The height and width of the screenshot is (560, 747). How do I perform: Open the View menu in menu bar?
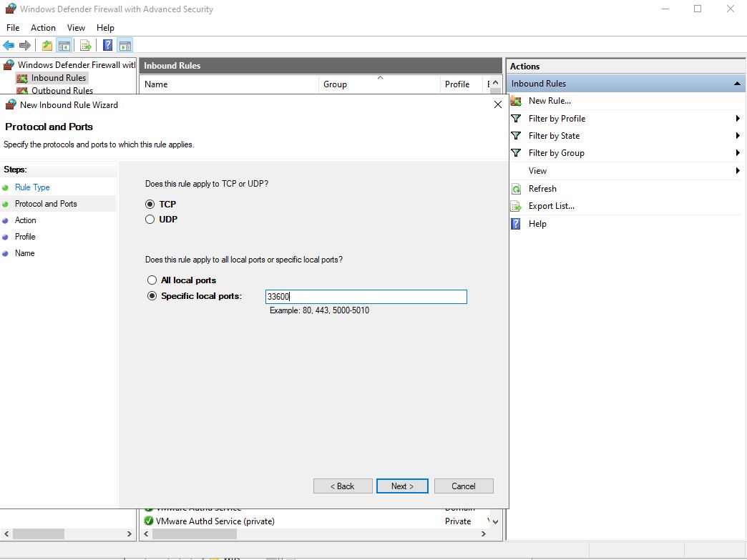76,28
